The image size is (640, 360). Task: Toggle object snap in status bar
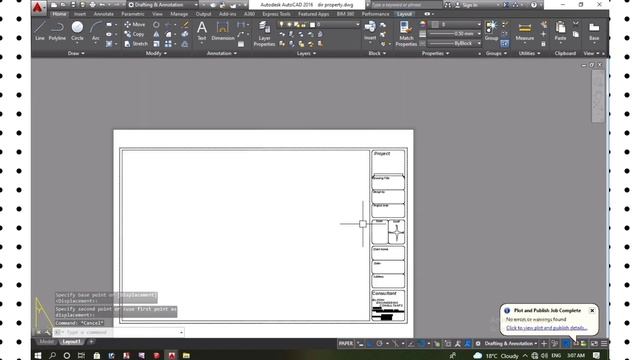tap(422, 344)
